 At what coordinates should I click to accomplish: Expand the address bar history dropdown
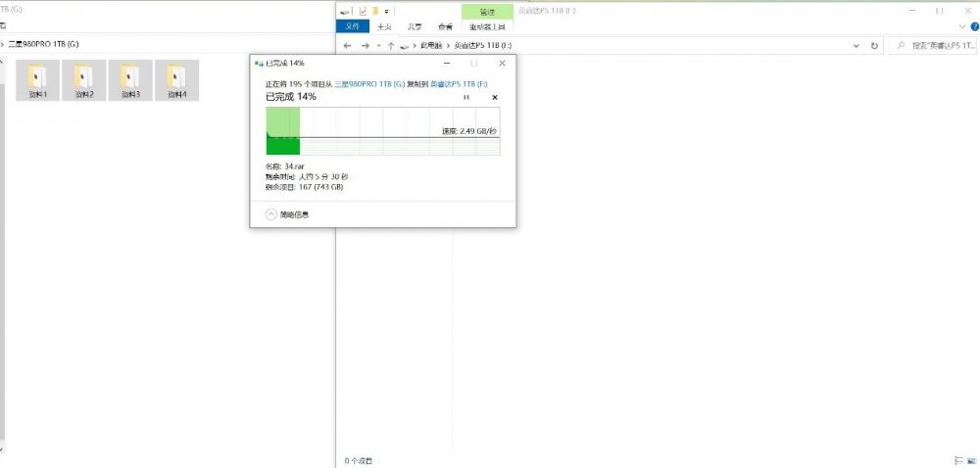click(857, 46)
